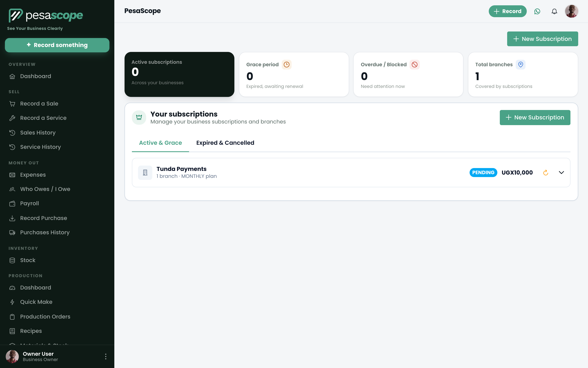Click the Owner User avatar in sidebar
588x368 pixels.
[x=12, y=357]
